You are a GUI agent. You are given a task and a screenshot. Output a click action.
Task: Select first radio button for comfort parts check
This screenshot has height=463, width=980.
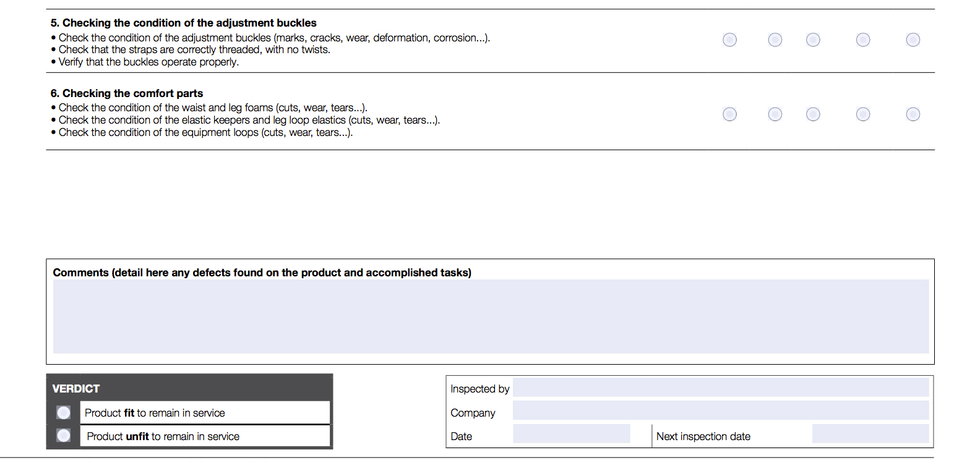[729, 114]
